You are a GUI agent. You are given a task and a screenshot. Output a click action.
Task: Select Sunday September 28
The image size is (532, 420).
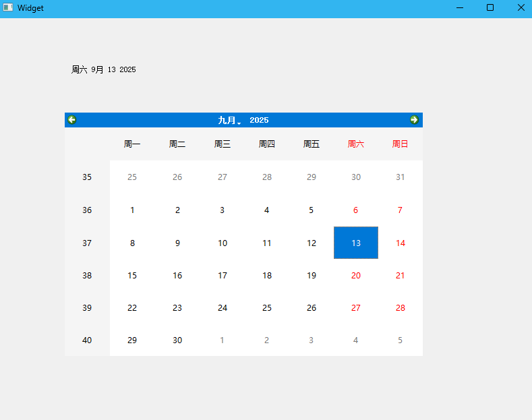(401, 307)
